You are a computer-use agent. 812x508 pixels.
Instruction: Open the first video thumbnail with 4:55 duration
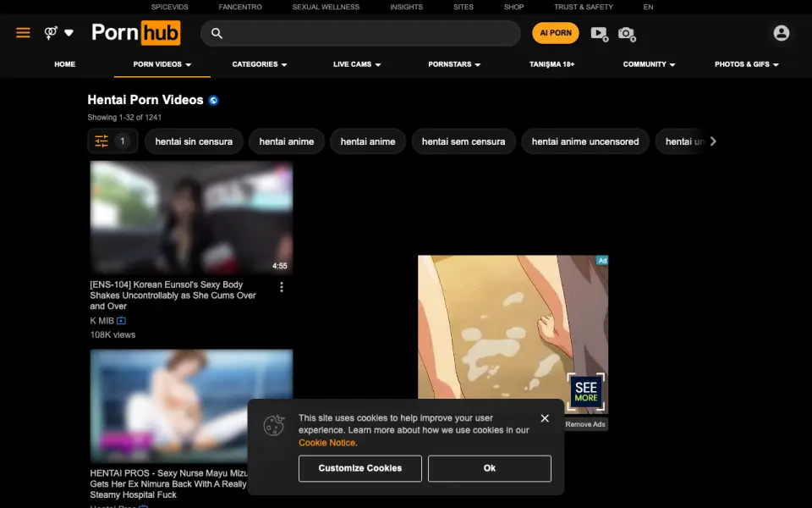pyautogui.click(x=192, y=218)
